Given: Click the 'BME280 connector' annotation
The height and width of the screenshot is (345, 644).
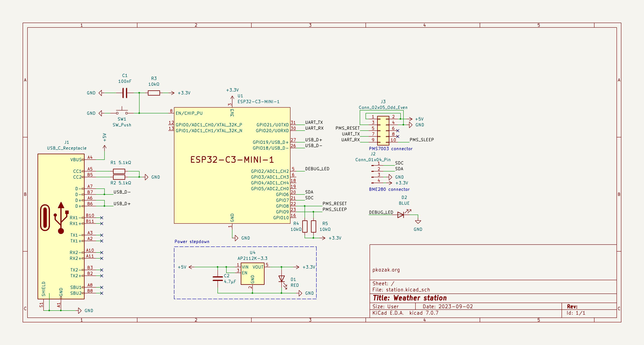Looking at the screenshot, I should (389, 189).
